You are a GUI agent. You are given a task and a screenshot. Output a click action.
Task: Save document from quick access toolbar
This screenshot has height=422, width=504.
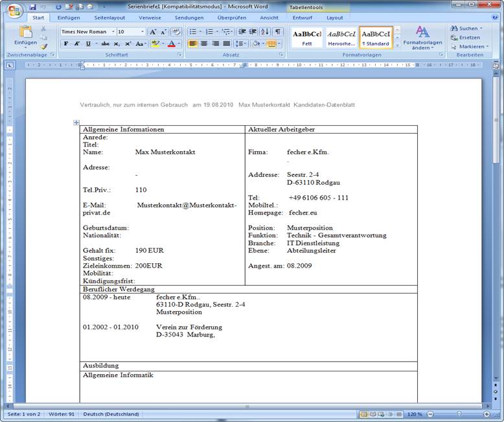[32, 6]
